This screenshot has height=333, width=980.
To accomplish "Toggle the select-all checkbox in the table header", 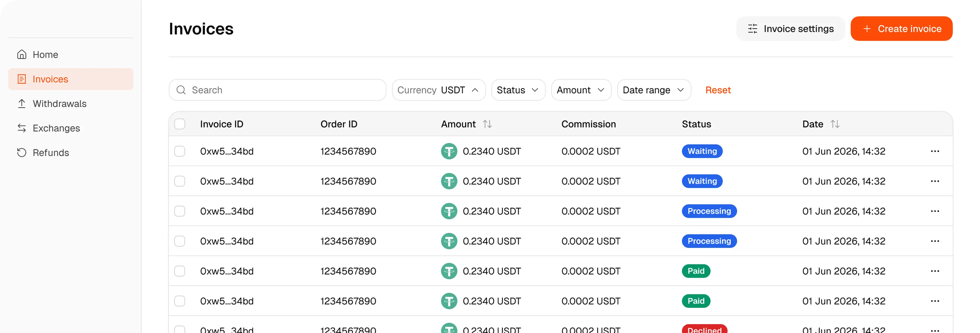I will [x=180, y=124].
